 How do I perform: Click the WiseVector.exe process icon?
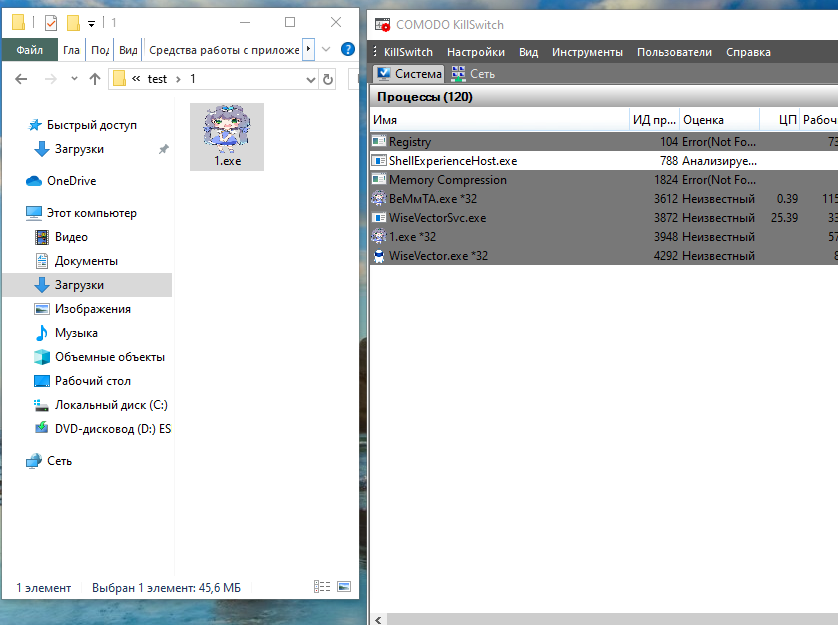379,256
